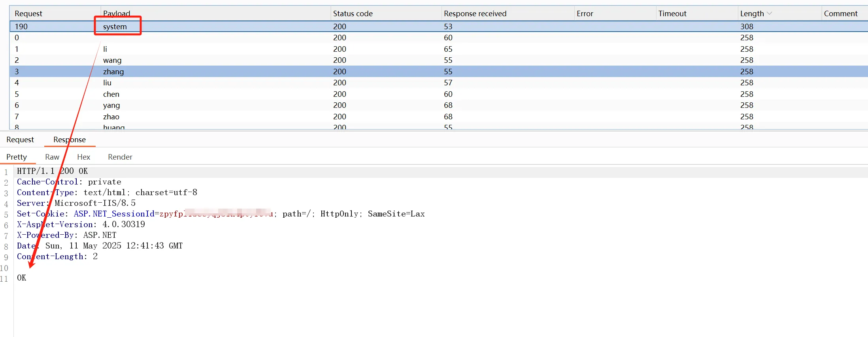Select the row with payload zhang
The width and height of the screenshot is (868, 337).
(x=439, y=72)
